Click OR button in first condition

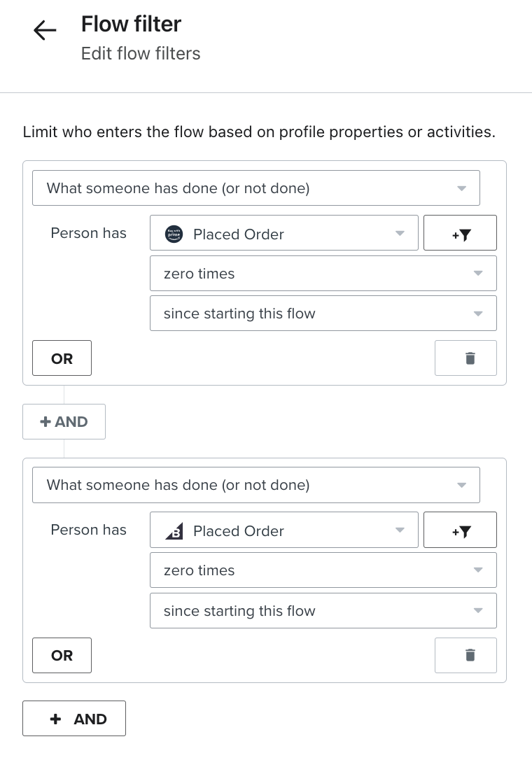click(x=62, y=358)
